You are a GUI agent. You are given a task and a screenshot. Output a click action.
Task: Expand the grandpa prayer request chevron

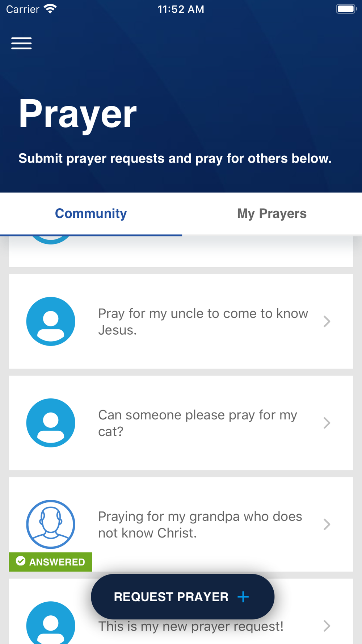pyautogui.click(x=327, y=524)
